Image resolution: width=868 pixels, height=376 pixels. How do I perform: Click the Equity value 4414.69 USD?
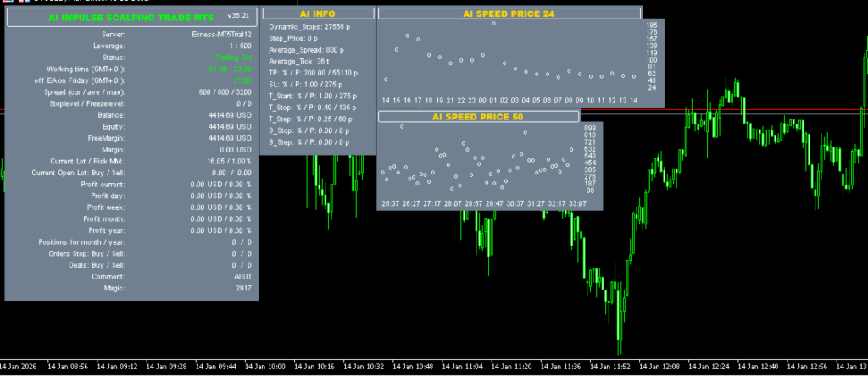(230, 127)
